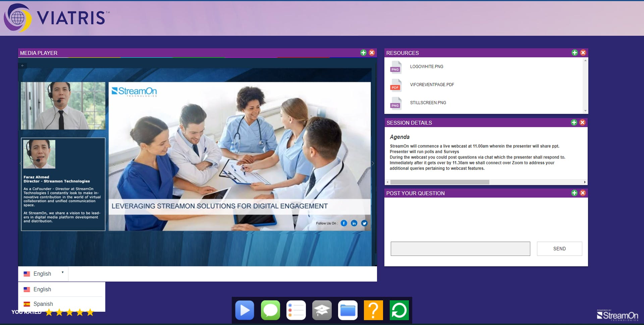Open LinkedIn from Follow Us On

tap(354, 223)
